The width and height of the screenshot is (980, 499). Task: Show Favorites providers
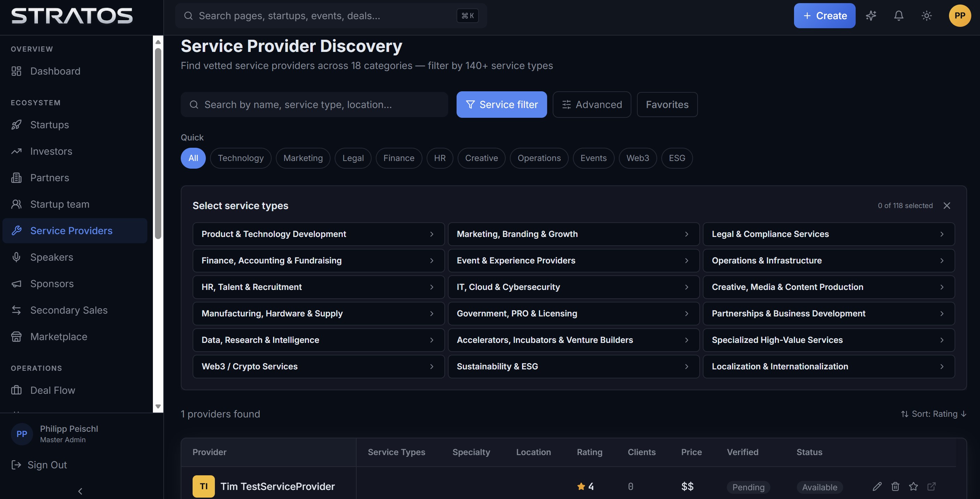(x=667, y=104)
